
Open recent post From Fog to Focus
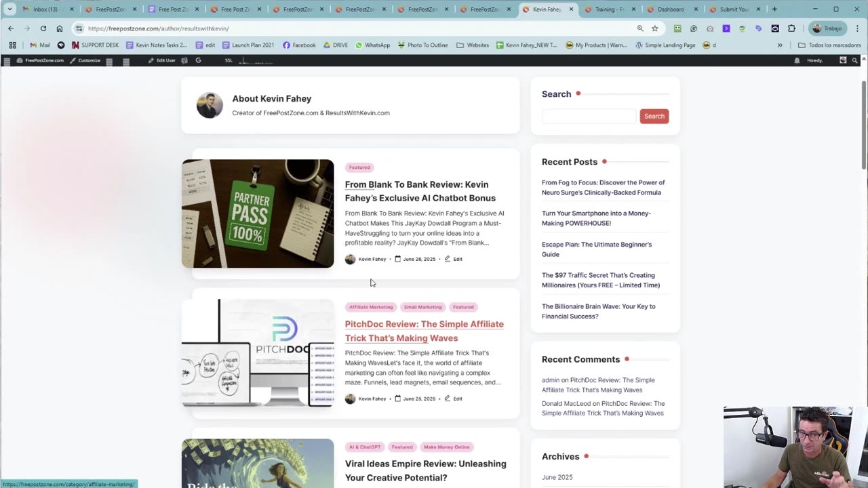point(603,187)
